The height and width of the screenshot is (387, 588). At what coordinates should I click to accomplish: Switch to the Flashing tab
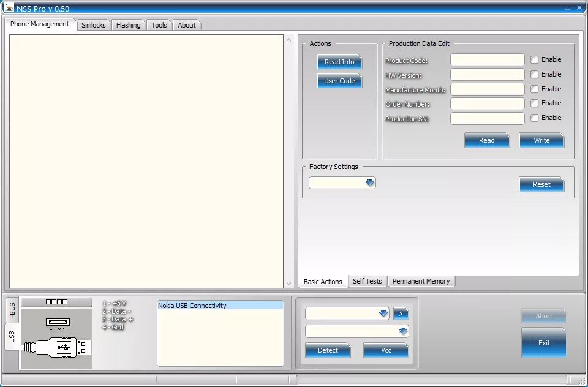[128, 25]
